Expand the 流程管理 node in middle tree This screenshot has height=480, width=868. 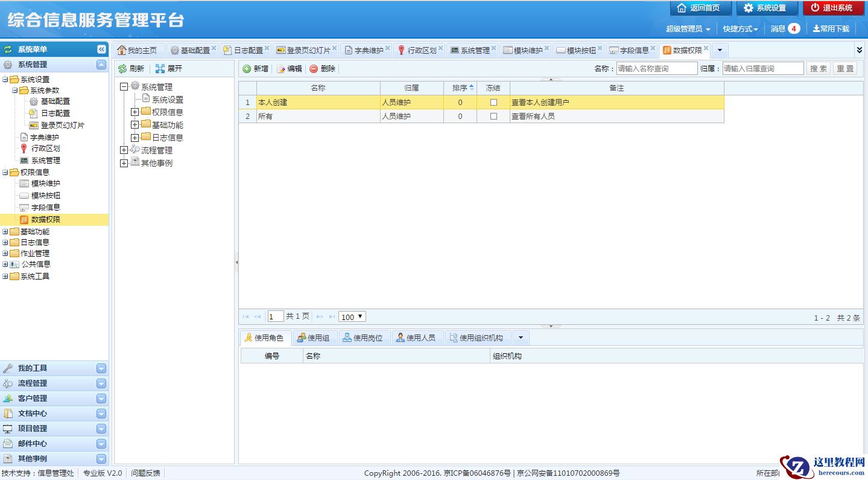coord(124,150)
